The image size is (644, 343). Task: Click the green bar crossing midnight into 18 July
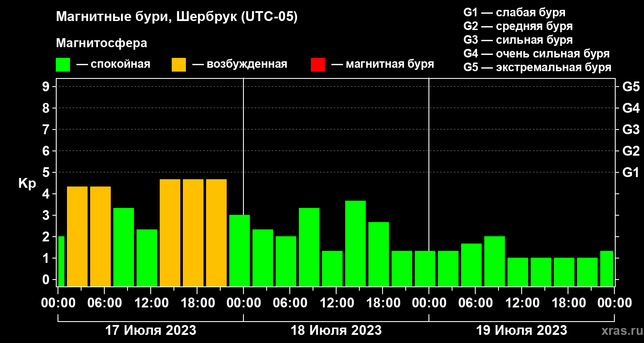coord(240,251)
